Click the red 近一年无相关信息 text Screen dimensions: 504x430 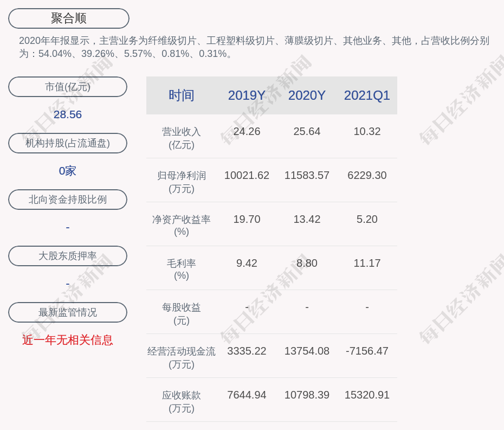pyautogui.click(x=68, y=340)
